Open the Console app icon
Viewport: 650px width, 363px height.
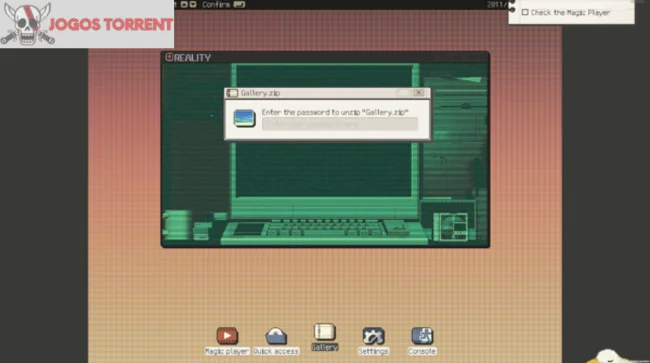422,336
